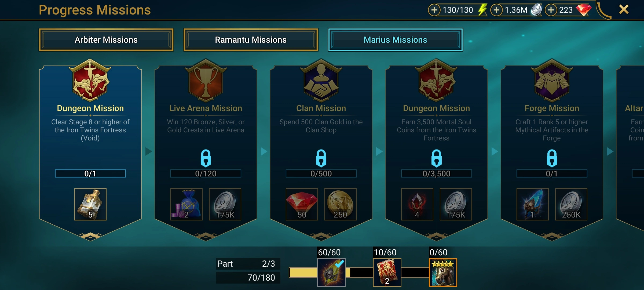The width and height of the screenshot is (644, 290).
Task: Tap the lock on Live Arena Mission
Action: 206,158
